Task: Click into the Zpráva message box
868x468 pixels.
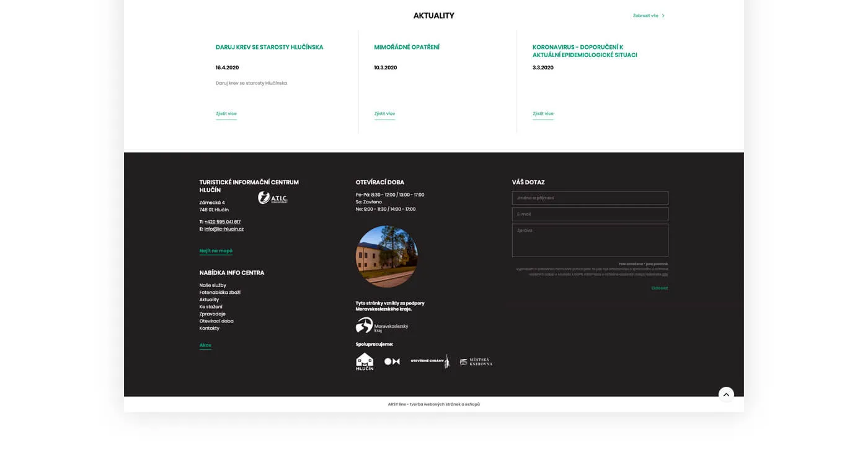Action: point(590,240)
